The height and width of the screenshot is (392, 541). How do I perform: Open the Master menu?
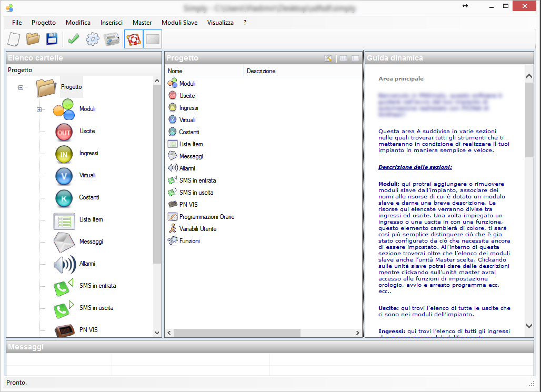point(142,23)
